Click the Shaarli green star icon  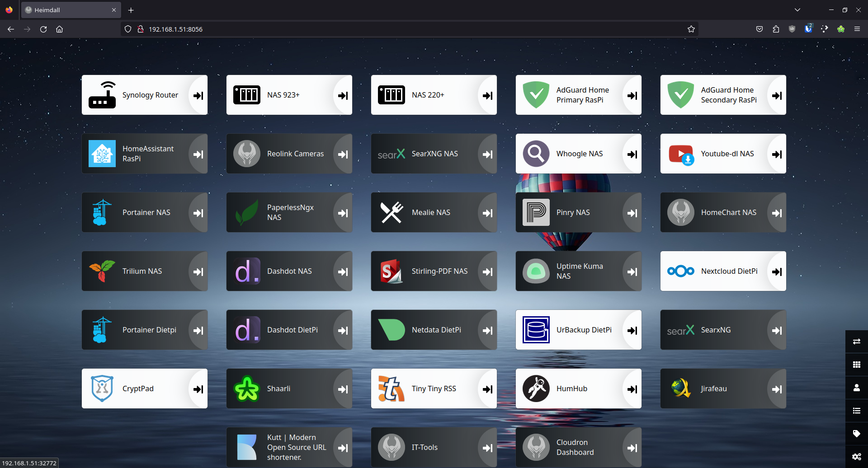tap(247, 388)
